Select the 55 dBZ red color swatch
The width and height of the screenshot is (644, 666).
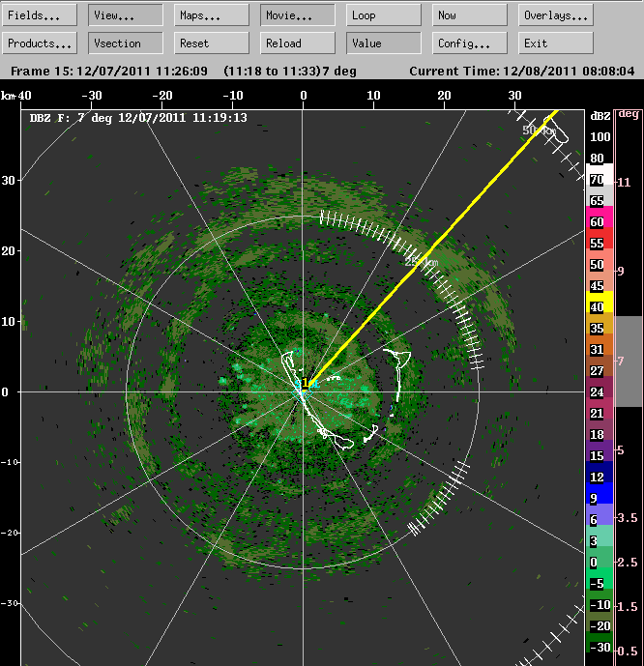600,239
